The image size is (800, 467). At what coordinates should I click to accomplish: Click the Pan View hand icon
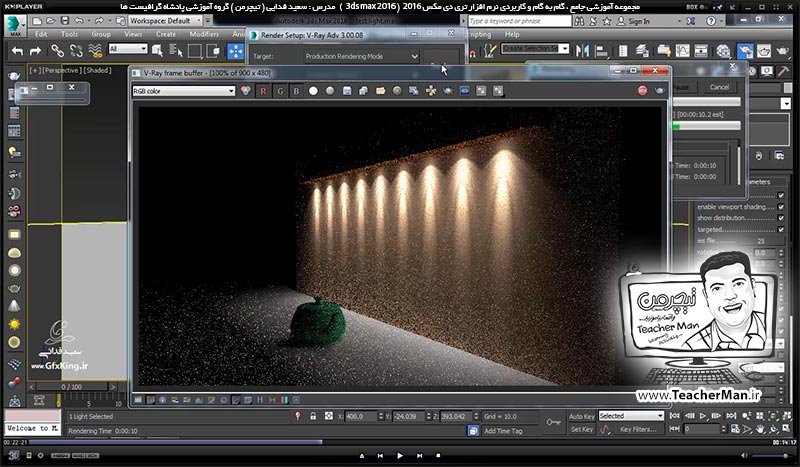(760, 429)
